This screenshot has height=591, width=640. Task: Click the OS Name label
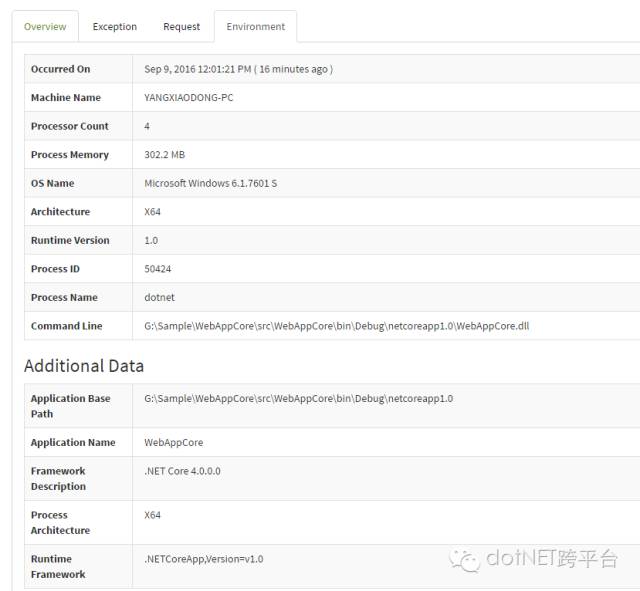[53, 183]
